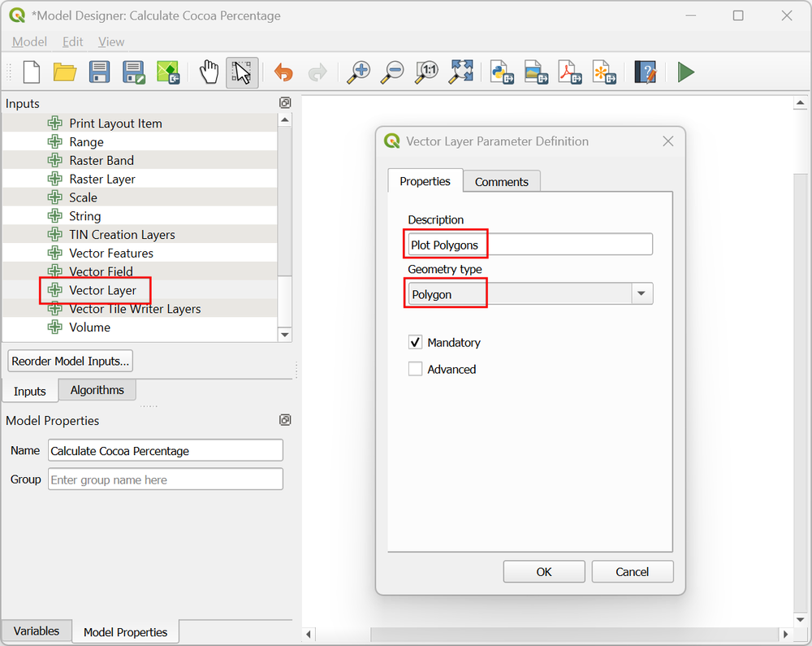Switch to the Variables tab

pyautogui.click(x=37, y=631)
